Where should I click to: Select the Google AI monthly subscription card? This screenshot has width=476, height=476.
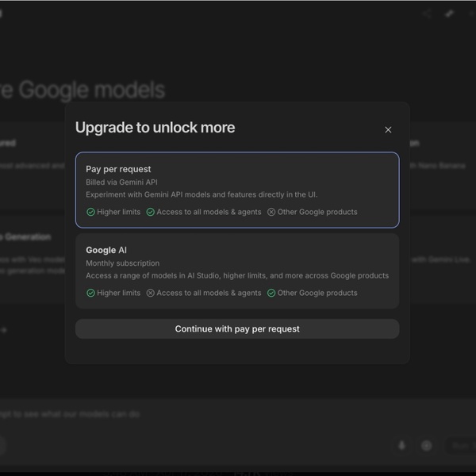[237, 271]
